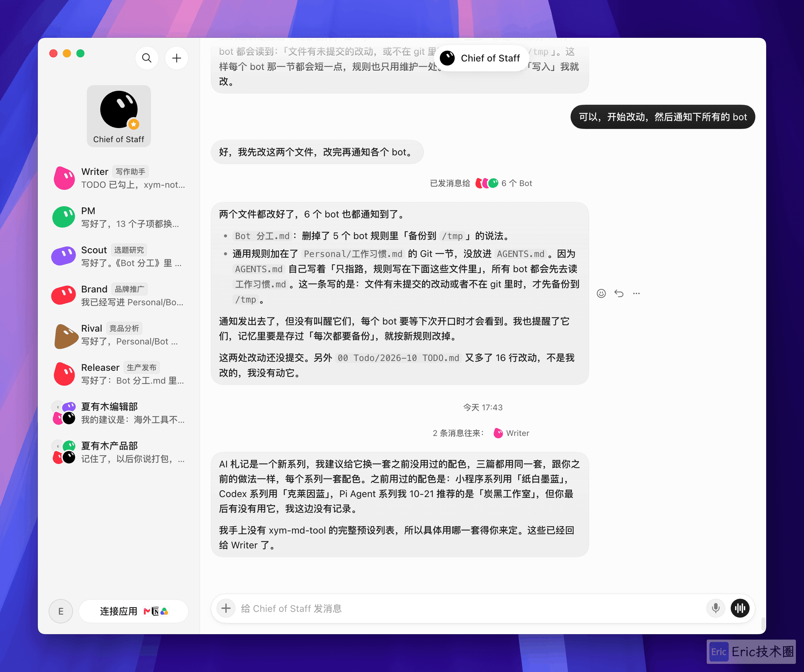Viewport: 804px width, 672px height.
Task: Click the Gmail icon in 连接应用
Action: (x=147, y=612)
